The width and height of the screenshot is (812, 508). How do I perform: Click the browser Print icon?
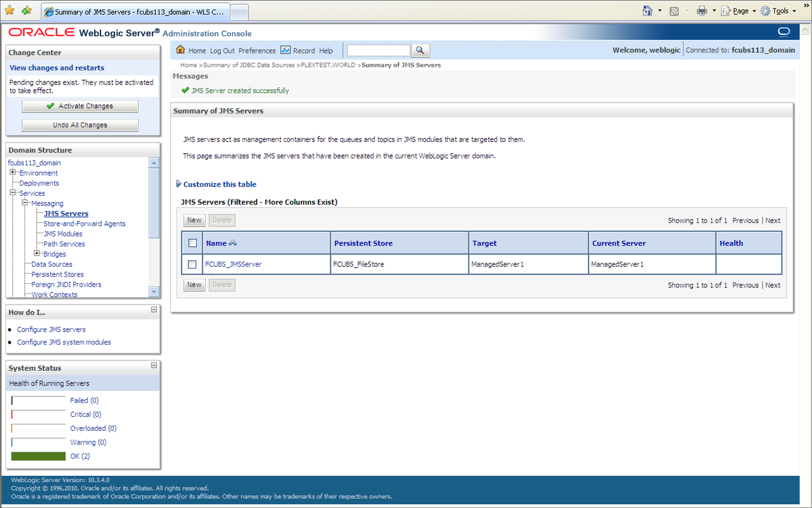click(701, 11)
